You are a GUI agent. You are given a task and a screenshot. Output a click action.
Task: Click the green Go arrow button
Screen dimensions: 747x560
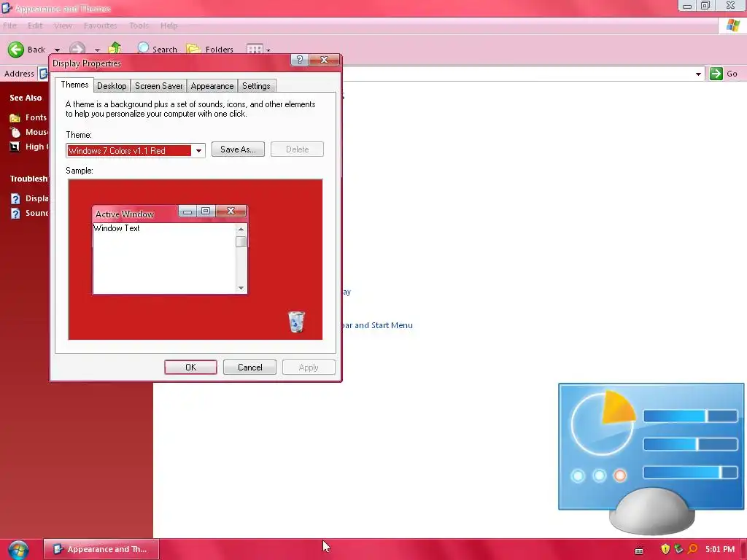tap(716, 74)
